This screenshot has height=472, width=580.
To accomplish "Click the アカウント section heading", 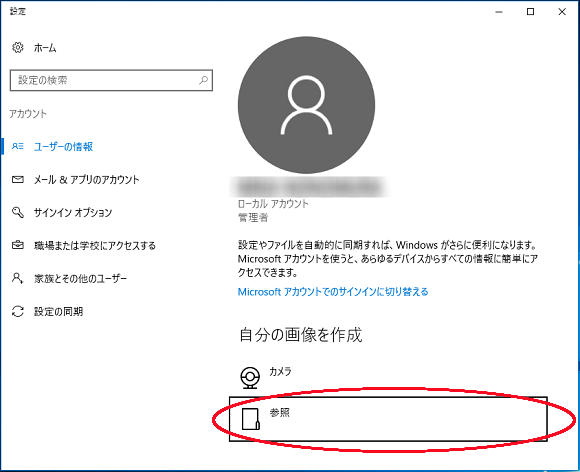I will 28,114.
